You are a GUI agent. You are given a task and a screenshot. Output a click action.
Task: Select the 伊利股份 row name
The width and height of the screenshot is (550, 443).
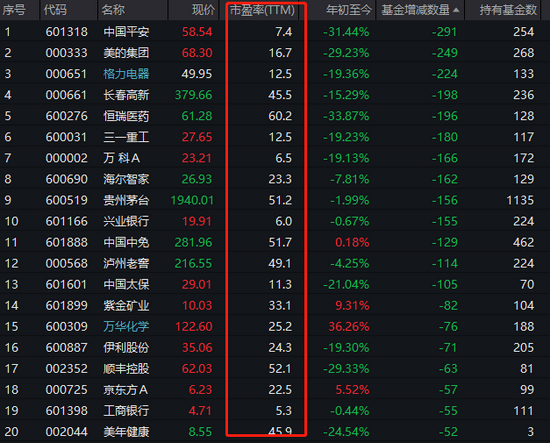point(126,348)
